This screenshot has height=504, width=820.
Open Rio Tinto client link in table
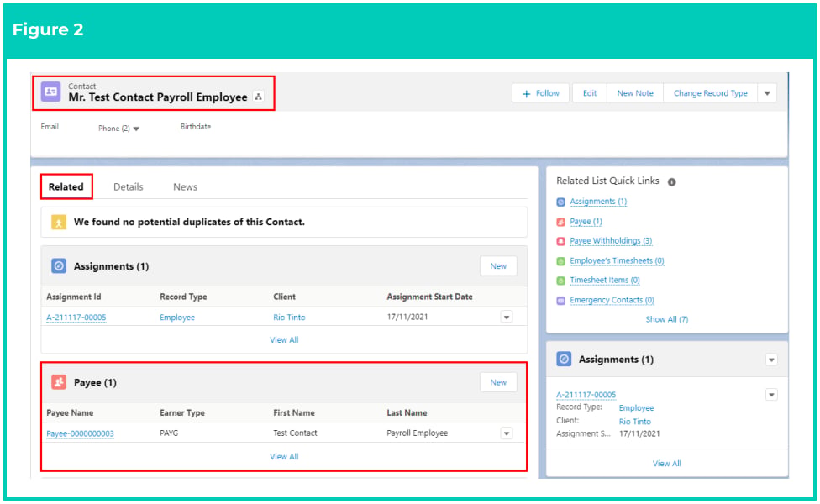289,318
